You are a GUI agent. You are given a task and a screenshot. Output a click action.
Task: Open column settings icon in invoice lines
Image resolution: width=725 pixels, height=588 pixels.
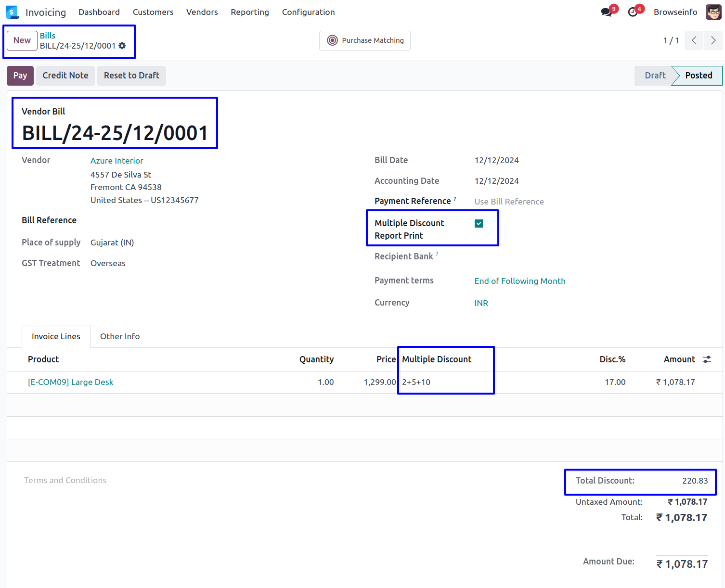pyautogui.click(x=707, y=359)
